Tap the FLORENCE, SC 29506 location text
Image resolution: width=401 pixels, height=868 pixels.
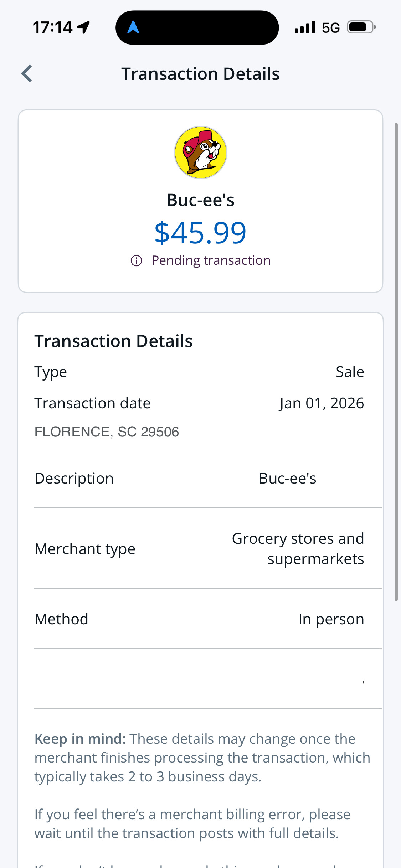point(107,432)
